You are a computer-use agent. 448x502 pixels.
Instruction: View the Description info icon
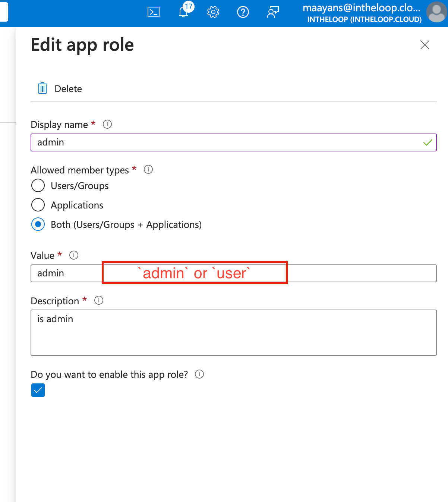[x=99, y=300]
